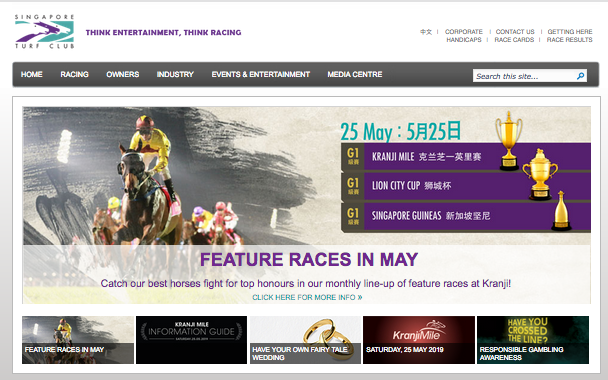The height and width of the screenshot is (380, 608).
Task: Click the Lion City Cup trophy icon
Action: tap(540, 174)
